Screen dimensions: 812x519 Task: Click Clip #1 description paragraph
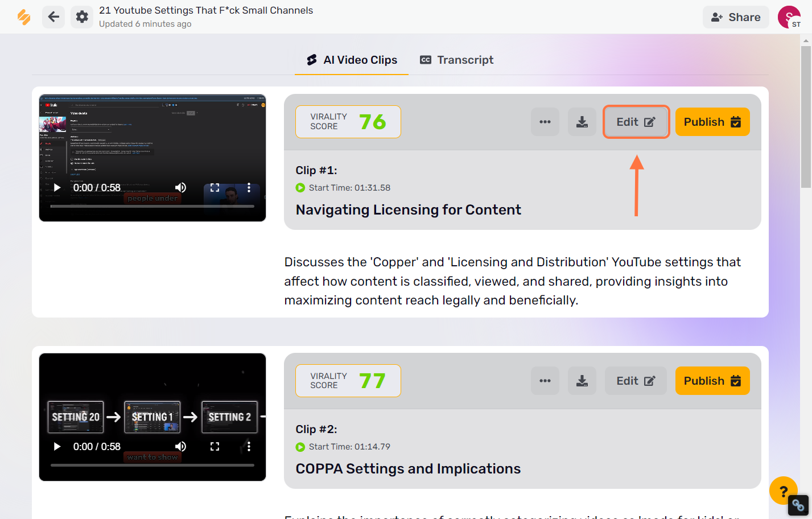(x=512, y=281)
